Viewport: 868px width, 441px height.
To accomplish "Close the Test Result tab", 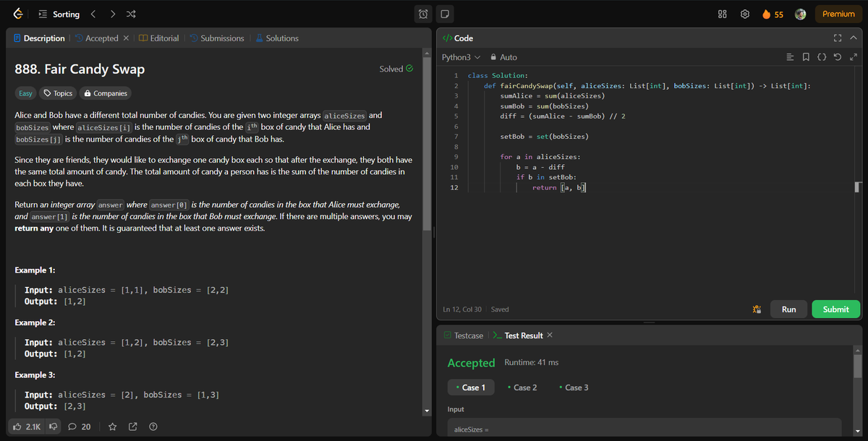I will coord(550,335).
